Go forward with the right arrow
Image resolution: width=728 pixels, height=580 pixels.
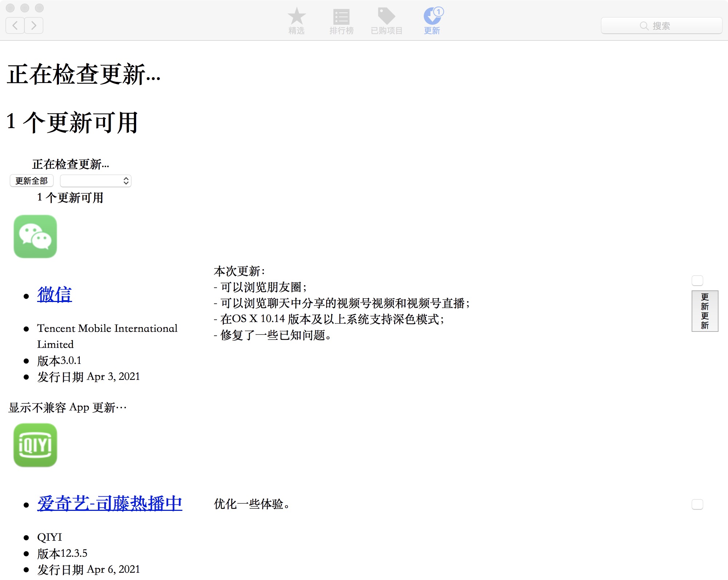tap(34, 25)
